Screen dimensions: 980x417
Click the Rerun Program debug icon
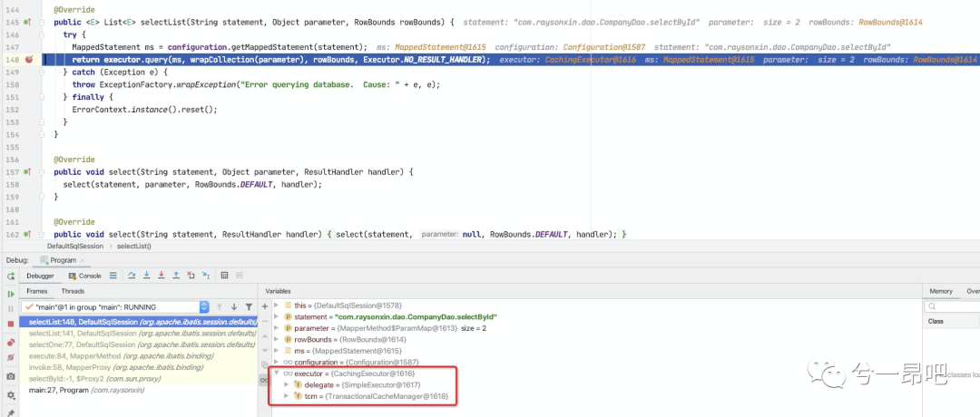coord(11,276)
